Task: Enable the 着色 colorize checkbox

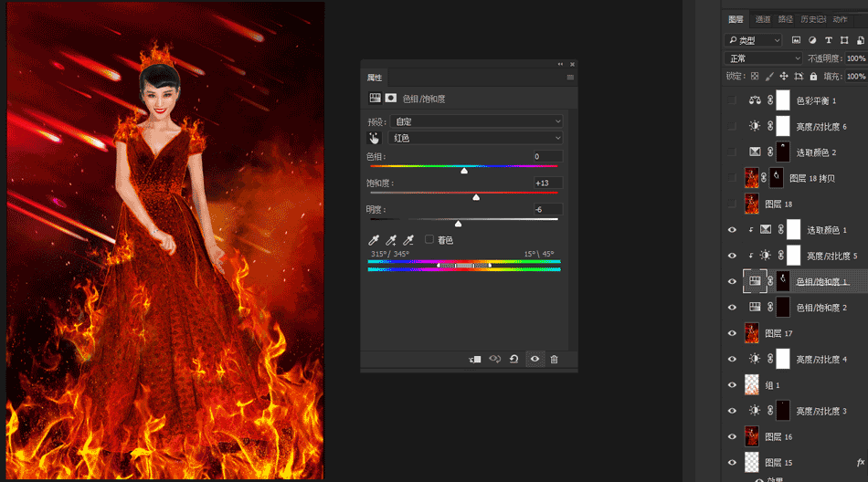Action: click(429, 239)
